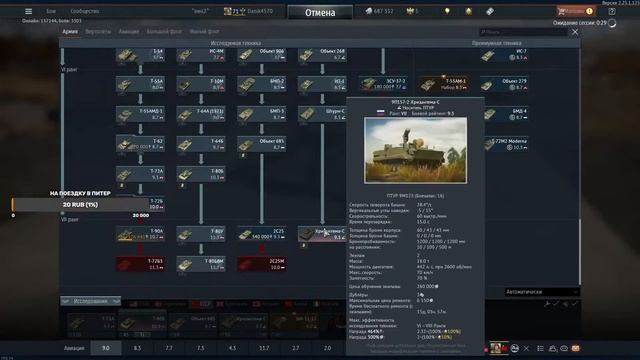Select the 9.0 crew preset
The height and width of the screenshot is (360, 640).
106,348
